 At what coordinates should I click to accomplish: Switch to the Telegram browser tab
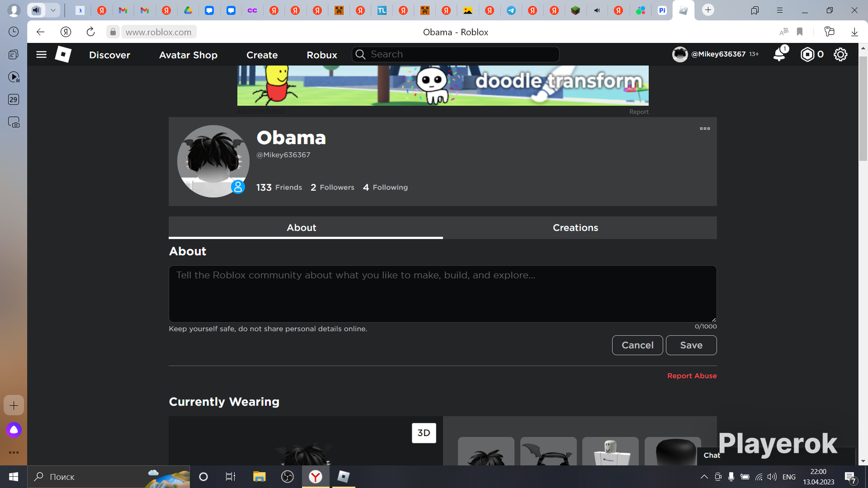[x=511, y=10]
